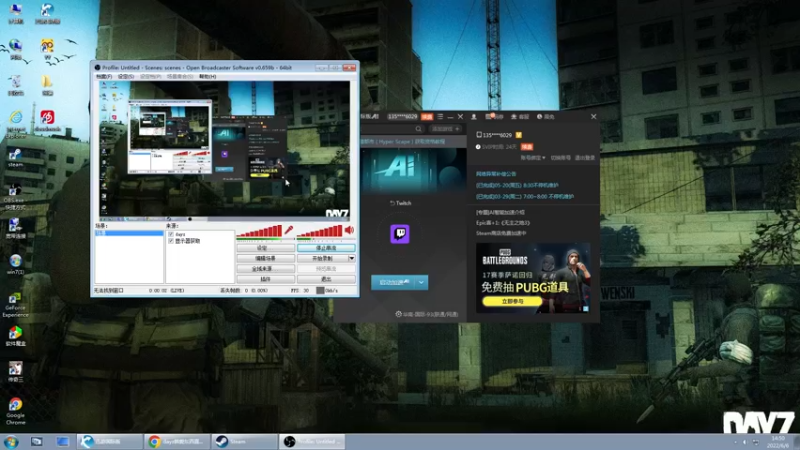Screen dimensions: 800x450
Task: Select the highlighted scene in the OBS scenes list
Action: [129, 233]
